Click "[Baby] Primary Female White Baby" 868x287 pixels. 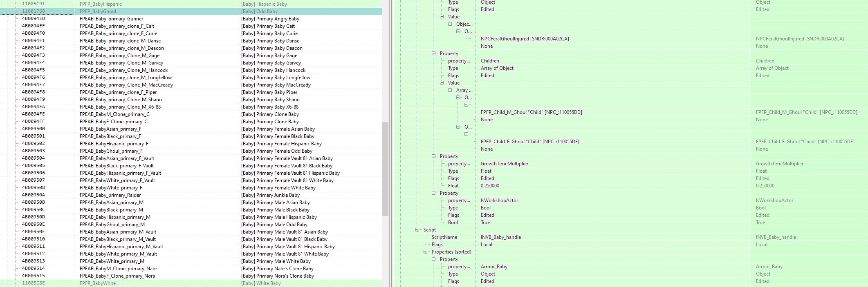point(278,188)
